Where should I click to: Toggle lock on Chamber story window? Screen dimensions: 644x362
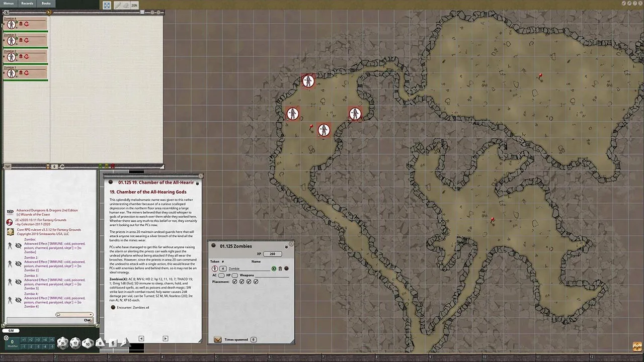[x=197, y=183]
